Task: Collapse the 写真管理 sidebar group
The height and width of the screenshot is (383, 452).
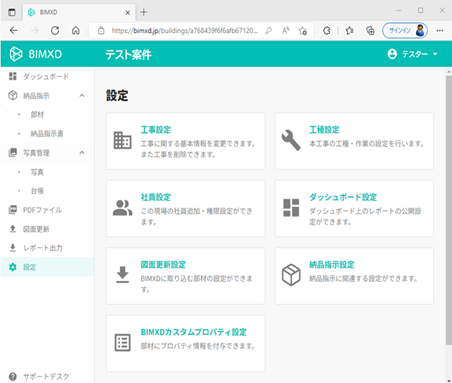Action: pos(82,153)
